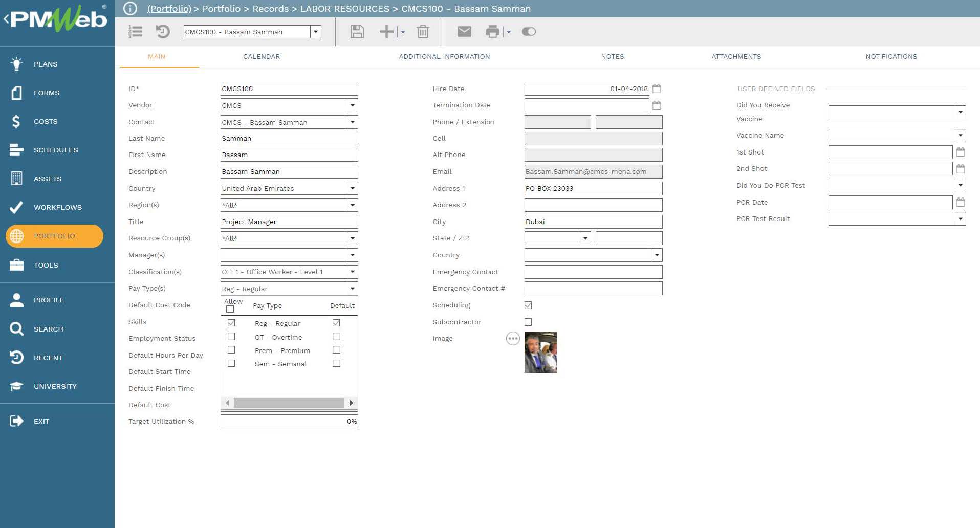
Task: Open Hire Date calendar picker
Action: point(657,89)
